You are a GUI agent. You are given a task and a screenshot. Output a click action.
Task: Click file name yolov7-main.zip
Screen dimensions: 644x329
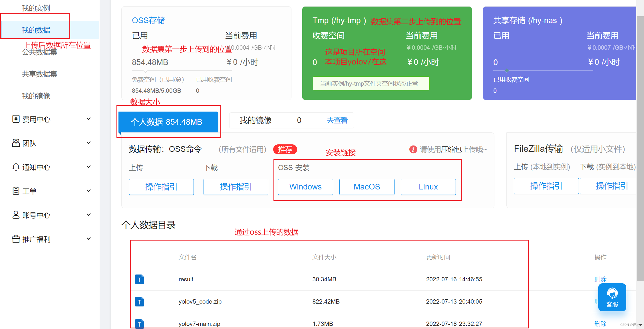click(199, 324)
